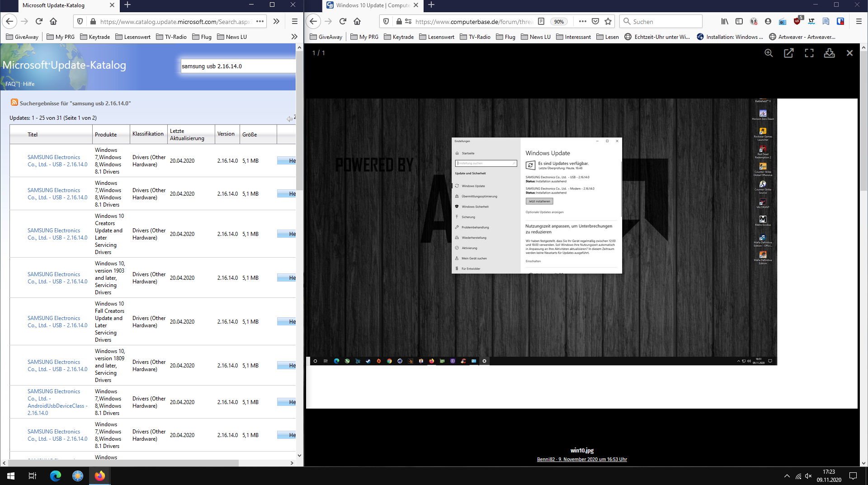Open News LU folder in right window
The image size is (868, 485).
coord(535,37)
